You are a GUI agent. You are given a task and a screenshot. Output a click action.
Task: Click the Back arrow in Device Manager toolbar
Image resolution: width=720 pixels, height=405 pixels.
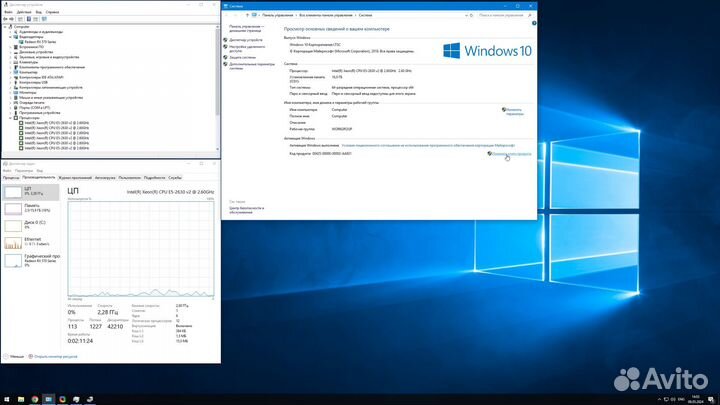click(6, 19)
